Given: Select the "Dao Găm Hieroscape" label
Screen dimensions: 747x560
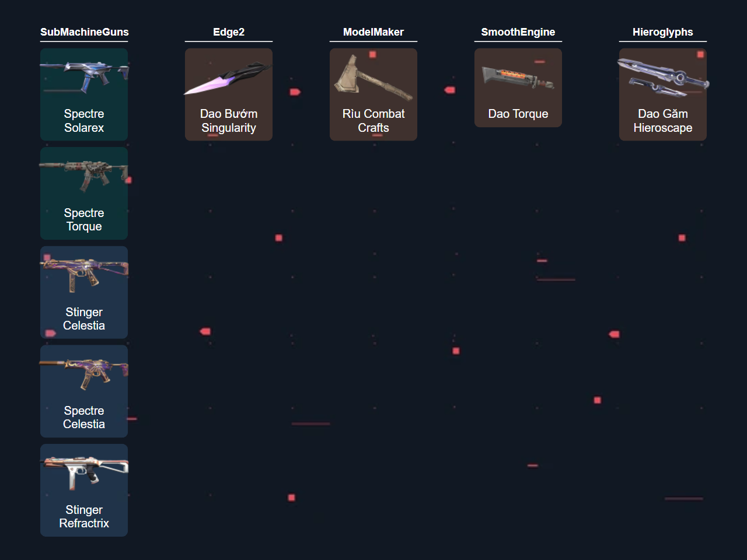Looking at the screenshot, I should click(663, 121).
